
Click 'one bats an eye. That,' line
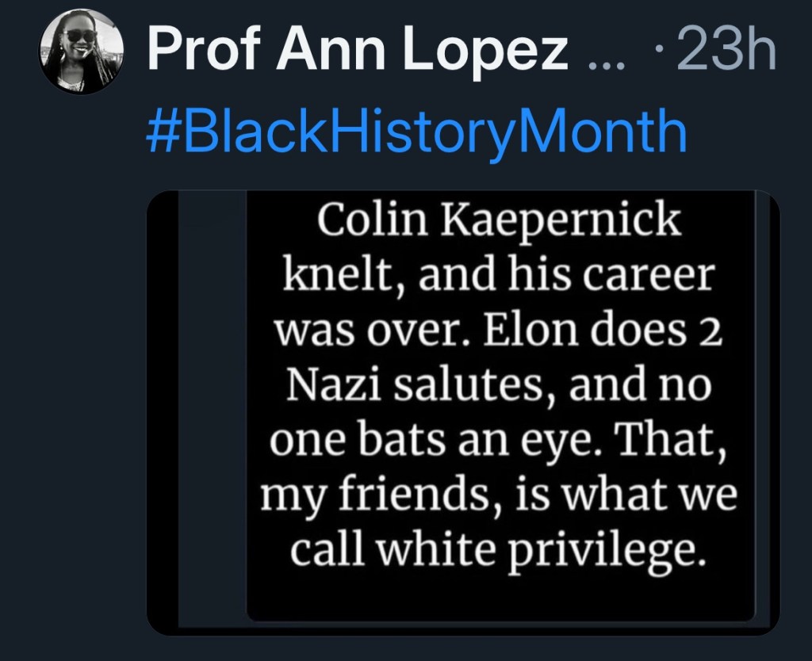point(499,441)
